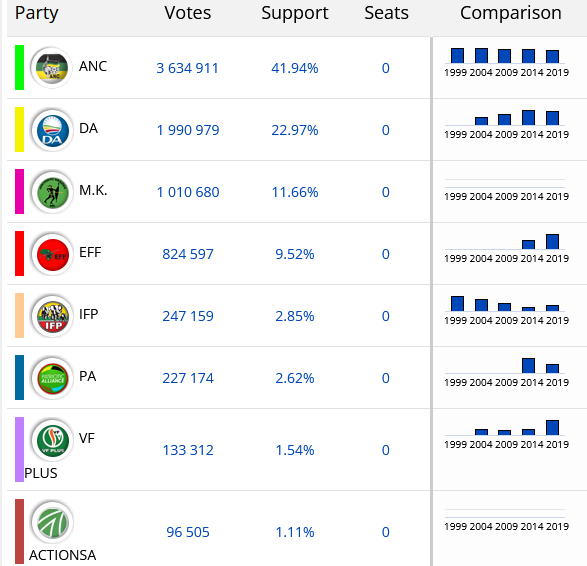Click the PA Patriotic Alliance logo

[x=52, y=378]
